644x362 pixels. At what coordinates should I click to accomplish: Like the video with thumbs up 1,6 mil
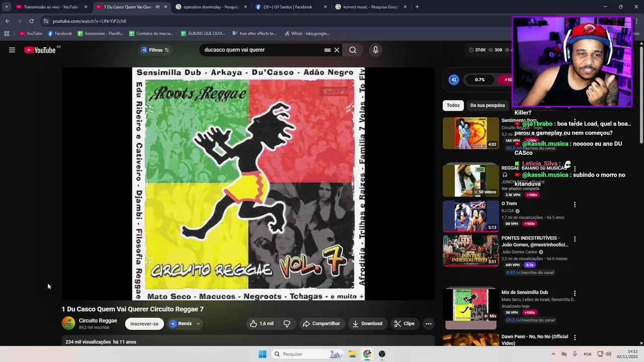coord(262,324)
